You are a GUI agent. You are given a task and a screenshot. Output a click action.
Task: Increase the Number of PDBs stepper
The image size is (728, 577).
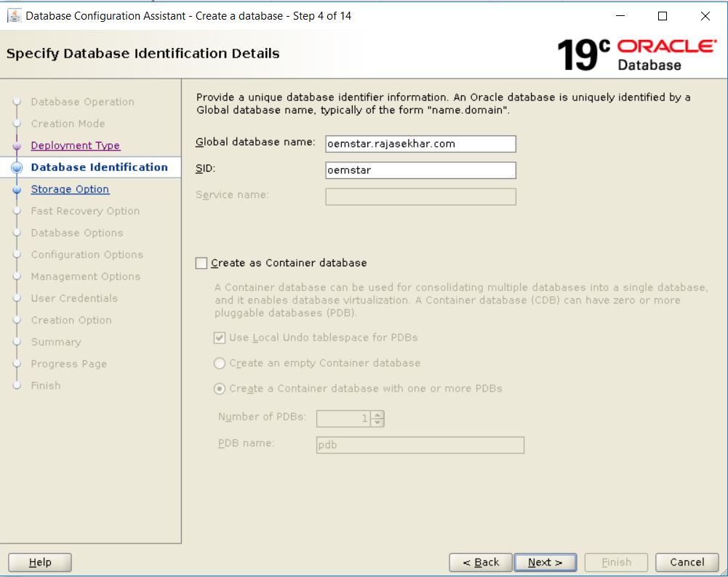[377, 415]
